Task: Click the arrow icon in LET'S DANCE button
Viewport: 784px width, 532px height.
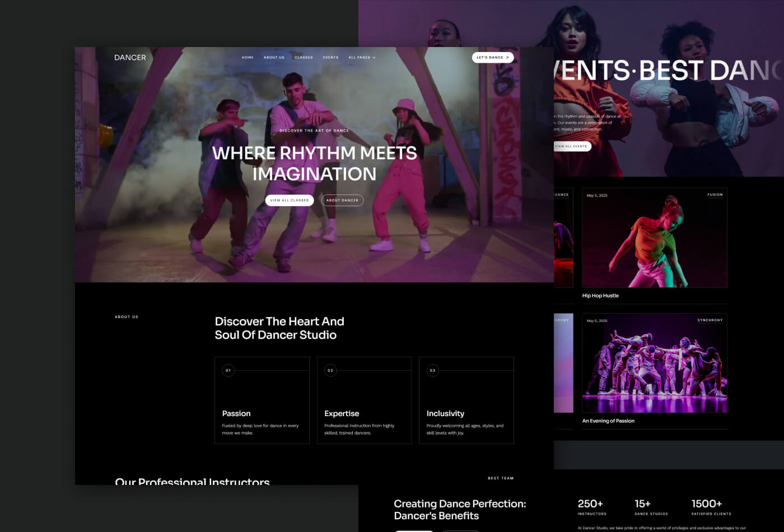Action: click(507, 57)
